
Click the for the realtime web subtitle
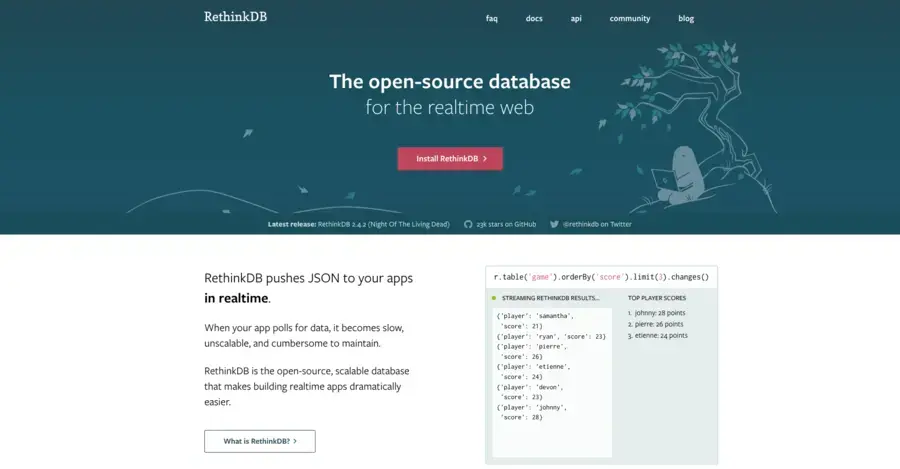[450, 107]
